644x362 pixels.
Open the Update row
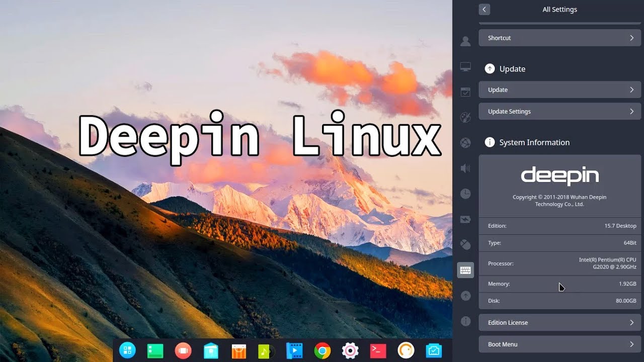[x=559, y=89]
